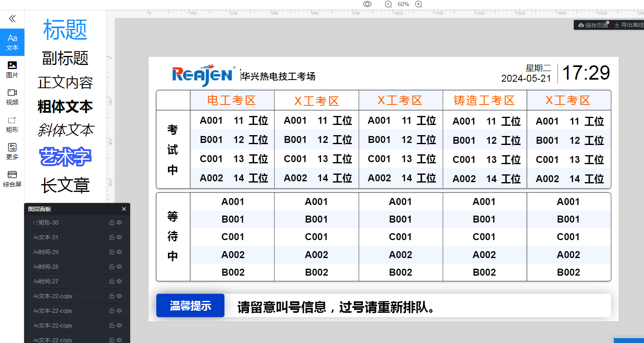Viewport: 644px width, 343px height.
Task: Open the 视频 (Video) tool
Action: [x=12, y=97]
